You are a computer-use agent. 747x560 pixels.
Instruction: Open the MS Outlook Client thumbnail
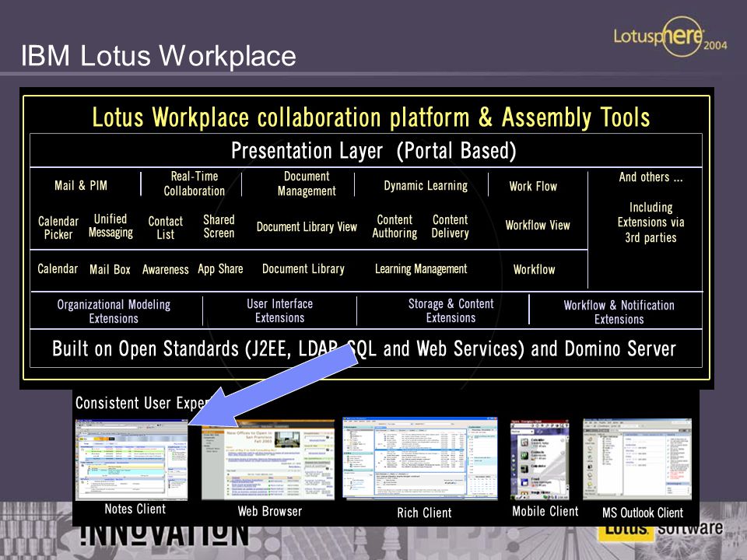637,459
